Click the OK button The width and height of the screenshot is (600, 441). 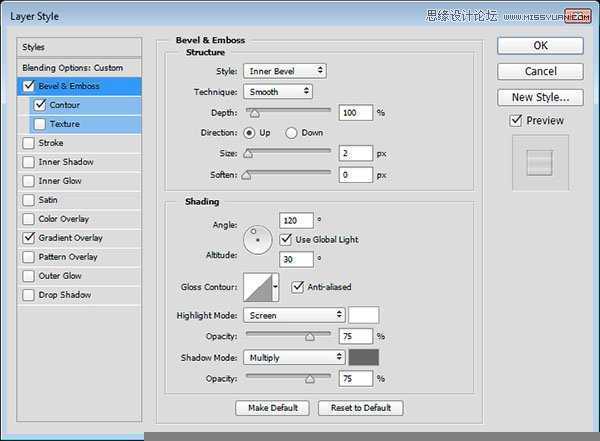click(x=540, y=46)
